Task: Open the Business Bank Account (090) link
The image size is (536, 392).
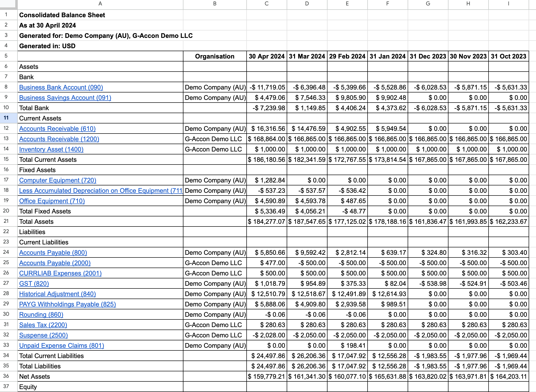Action: (x=61, y=87)
